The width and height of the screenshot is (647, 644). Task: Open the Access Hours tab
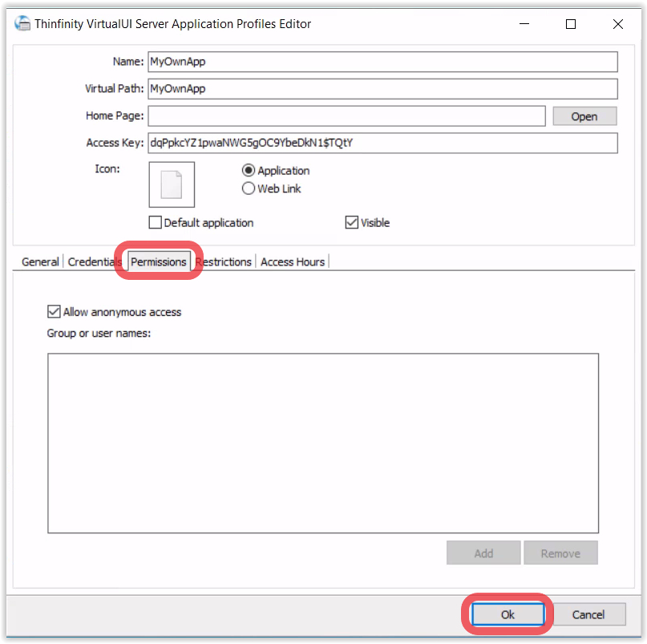[x=293, y=261]
